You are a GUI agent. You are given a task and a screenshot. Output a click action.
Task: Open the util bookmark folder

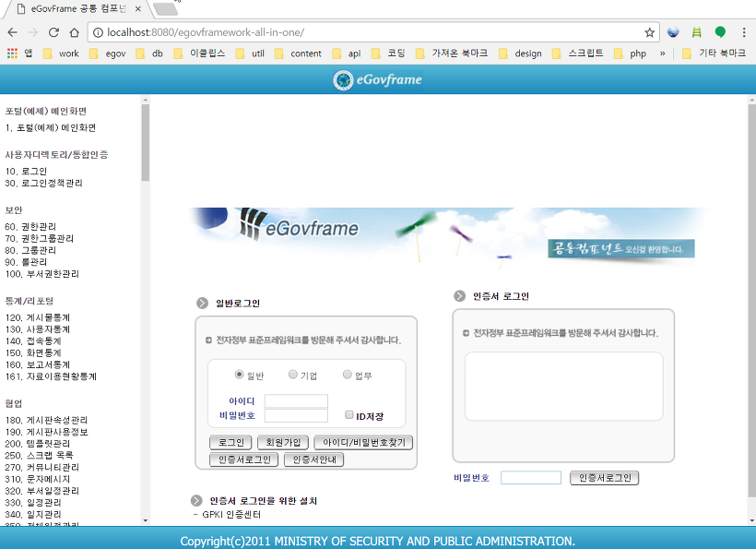[x=250, y=54]
